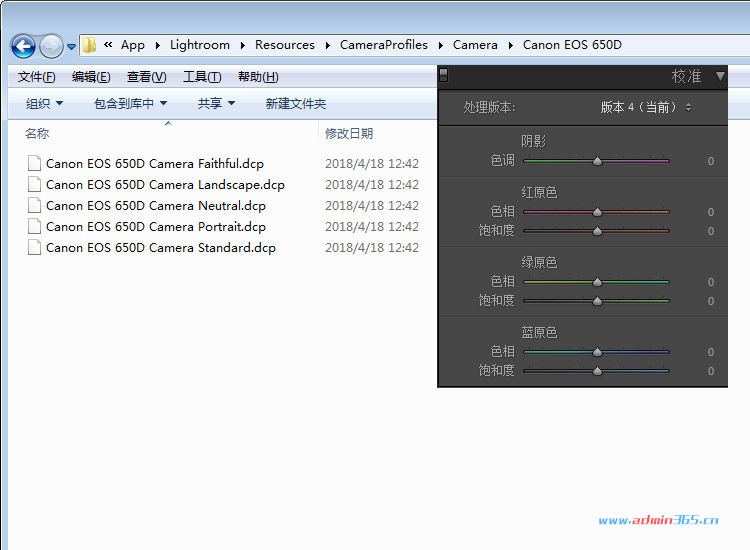Click the 红原色 饱和度 value field
The image size is (750, 550).
tap(711, 231)
